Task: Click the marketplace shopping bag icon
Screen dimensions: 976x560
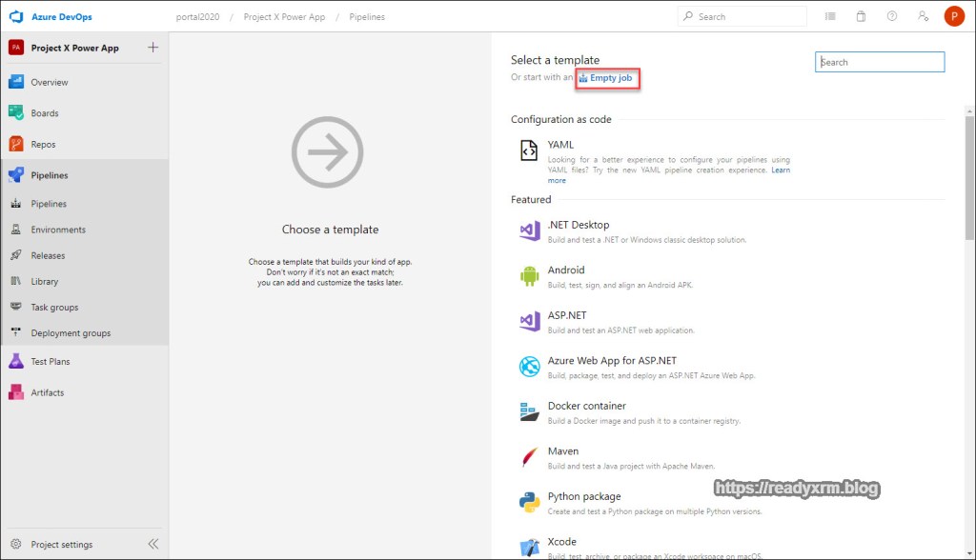Action: coord(861,16)
